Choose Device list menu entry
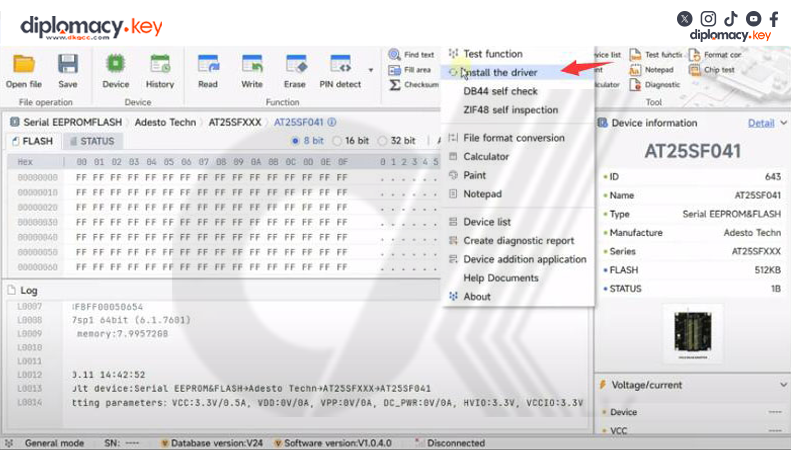 tap(518, 222)
